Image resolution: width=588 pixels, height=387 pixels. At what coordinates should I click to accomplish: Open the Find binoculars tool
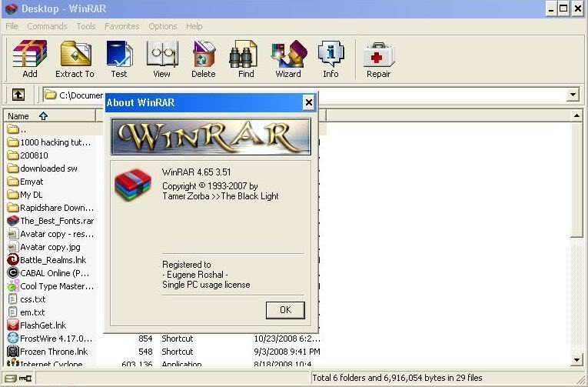pyautogui.click(x=246, y=58)
